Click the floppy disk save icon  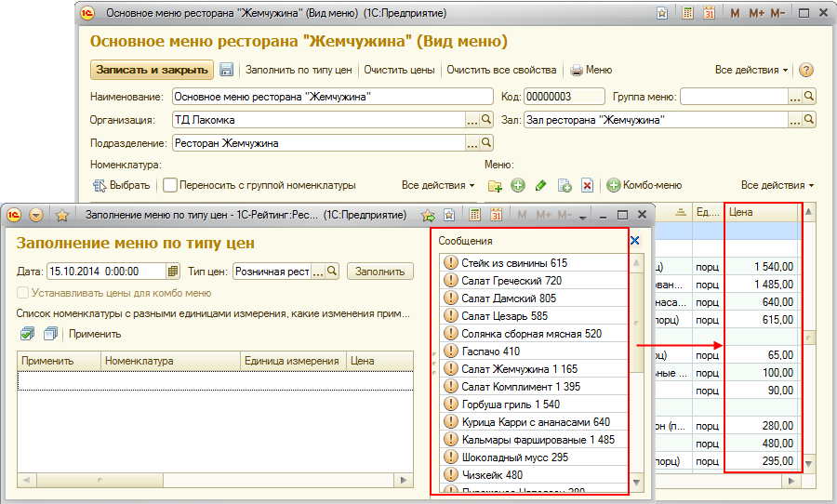point(226,70)
